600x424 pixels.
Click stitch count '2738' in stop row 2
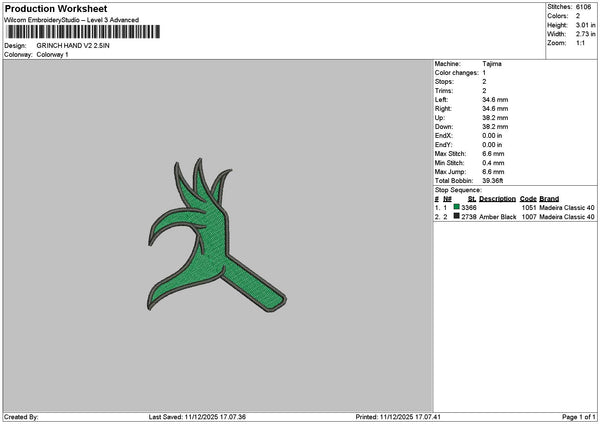(x=469, y=217)
